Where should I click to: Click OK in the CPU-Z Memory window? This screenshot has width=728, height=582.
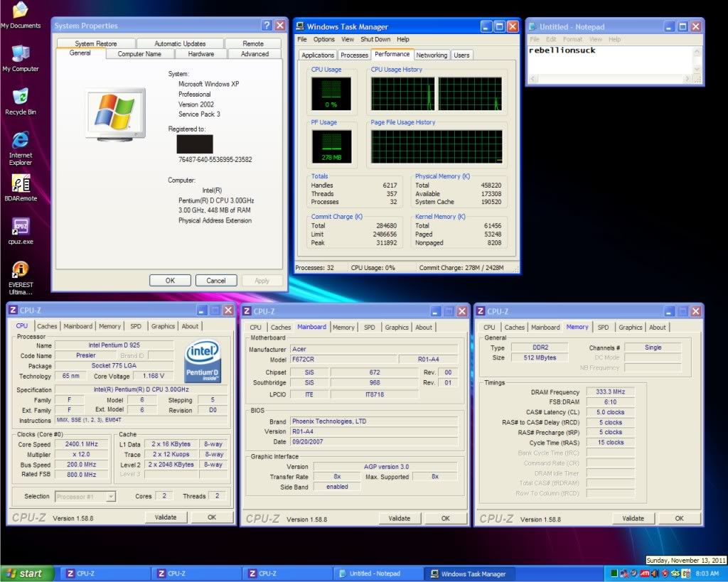click(x=679, y=519)
